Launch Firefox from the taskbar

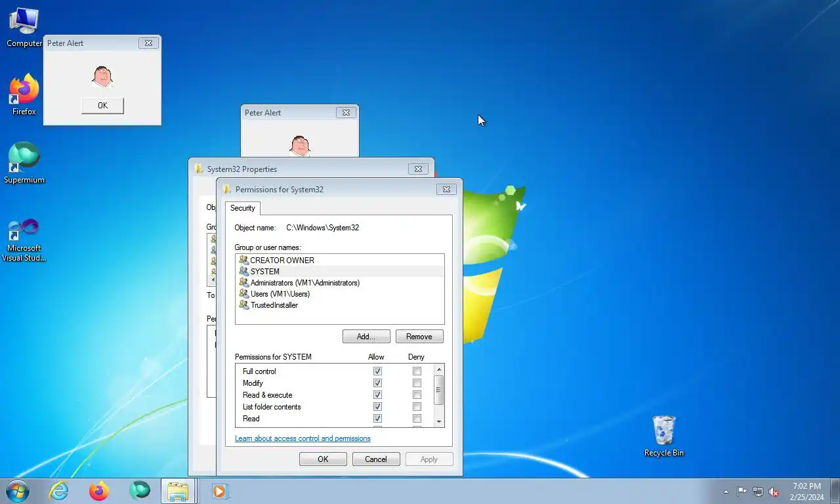click(x=99, y=491)
